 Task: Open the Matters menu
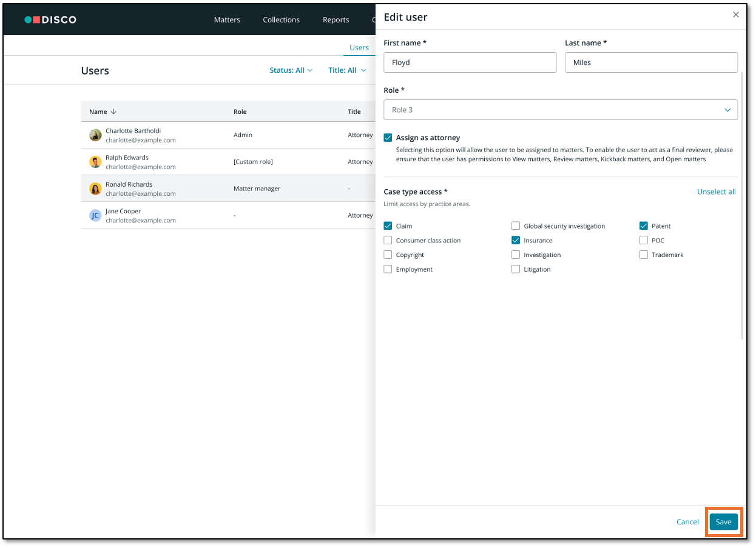click(227, 20)
